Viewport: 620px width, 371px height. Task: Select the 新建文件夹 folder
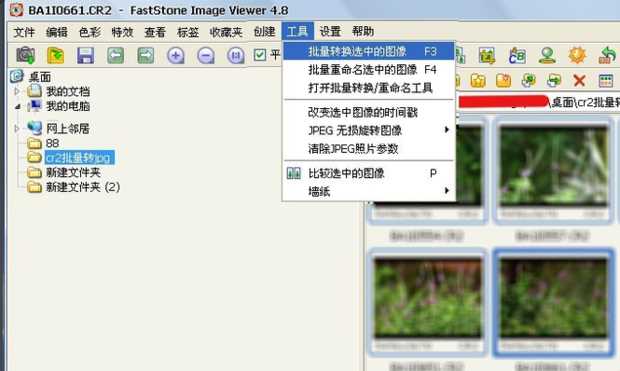click(73, 172)
